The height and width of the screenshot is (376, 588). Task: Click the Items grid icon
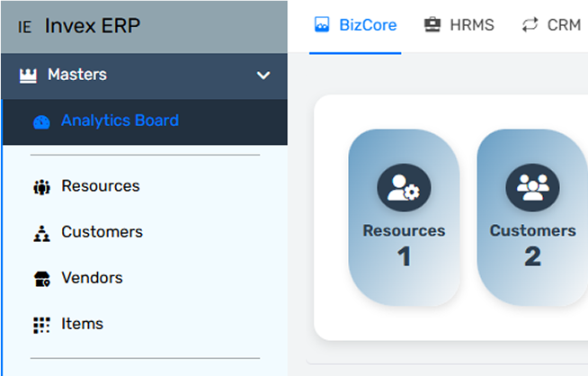click(41, 325)
